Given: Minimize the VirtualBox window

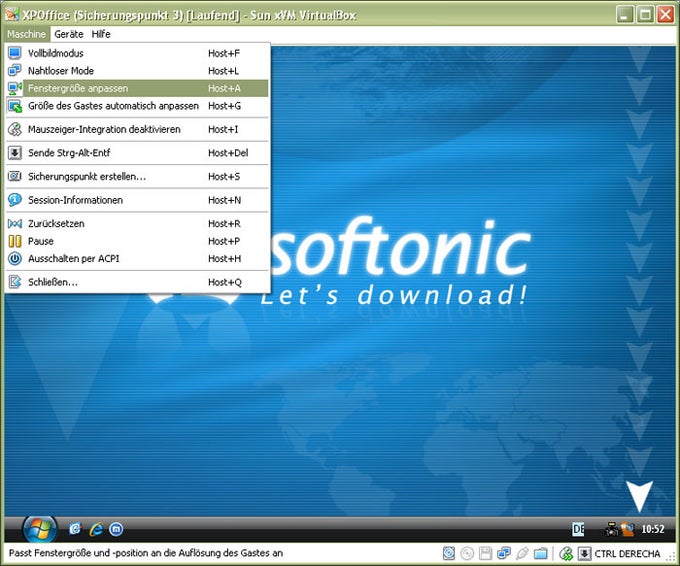Looking at the screenshot, I should [x=625, y=14].
